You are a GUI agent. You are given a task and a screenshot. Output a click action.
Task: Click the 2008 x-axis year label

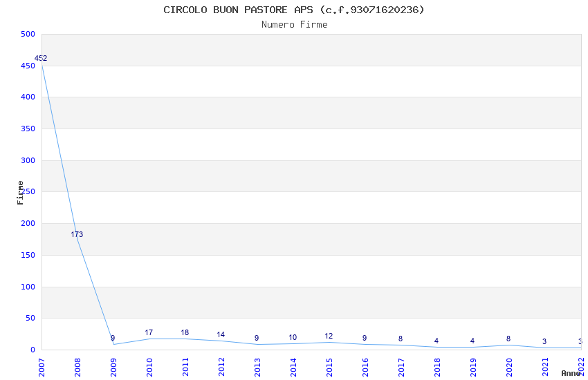77,368
